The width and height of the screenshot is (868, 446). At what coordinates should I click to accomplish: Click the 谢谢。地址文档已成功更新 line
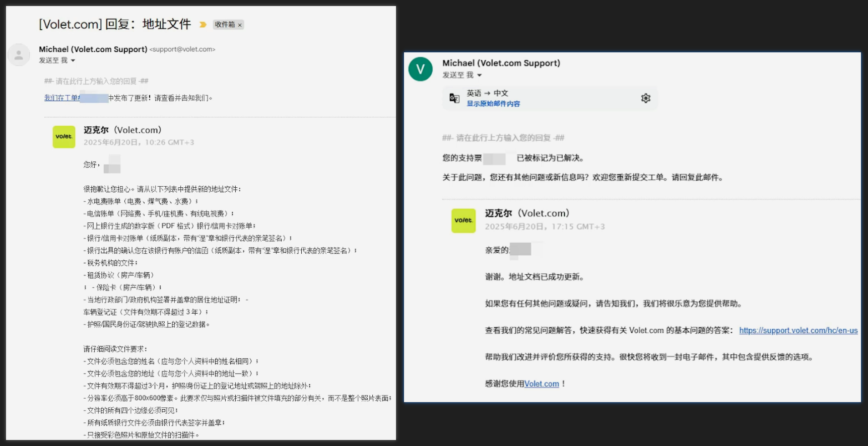pos(535,277)
